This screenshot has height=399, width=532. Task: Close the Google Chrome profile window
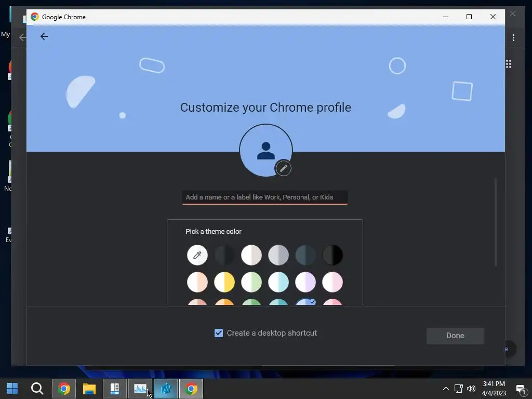(x=493, y=17)
